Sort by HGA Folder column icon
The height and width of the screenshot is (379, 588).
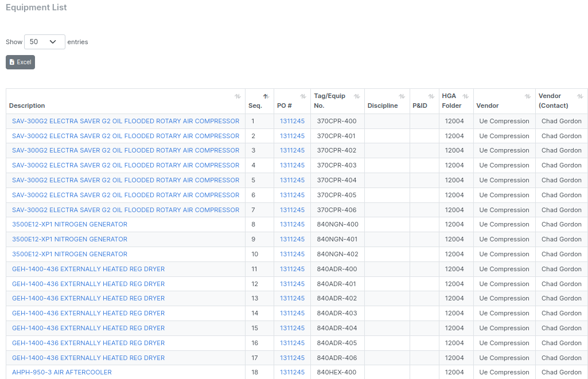point(466,96)
